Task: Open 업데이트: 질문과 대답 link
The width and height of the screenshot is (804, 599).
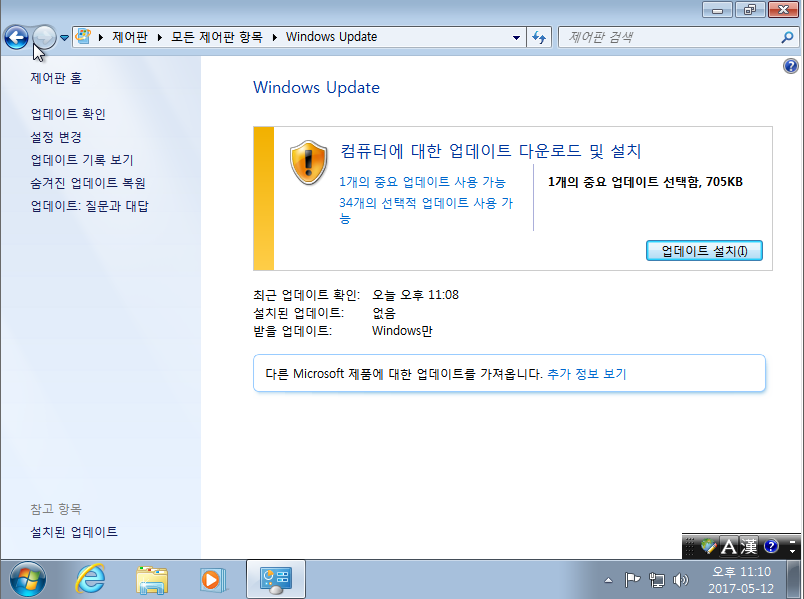Action: [90, 206]
